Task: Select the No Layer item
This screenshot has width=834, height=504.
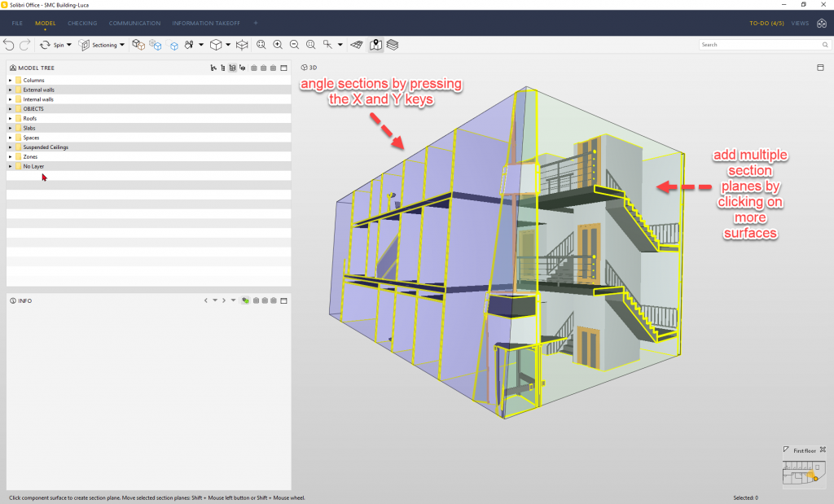Action: (33, 166)
